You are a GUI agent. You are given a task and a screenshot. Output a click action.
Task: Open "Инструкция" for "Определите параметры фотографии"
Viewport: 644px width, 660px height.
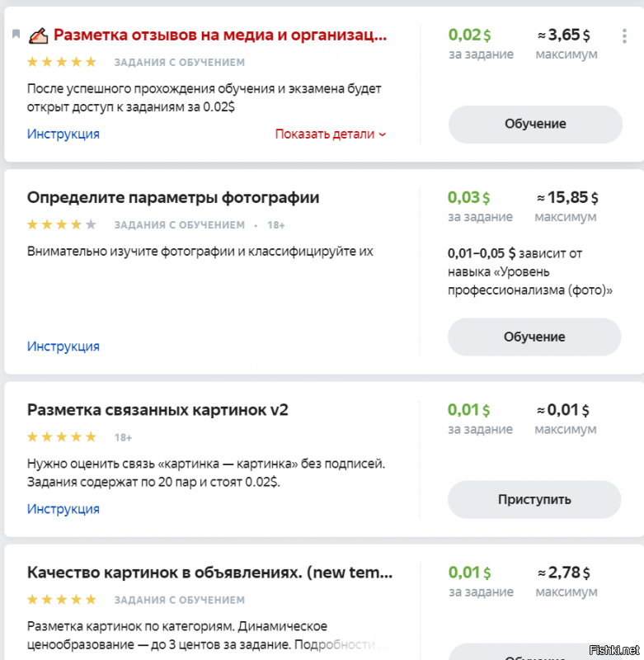(x=64, y=346)
